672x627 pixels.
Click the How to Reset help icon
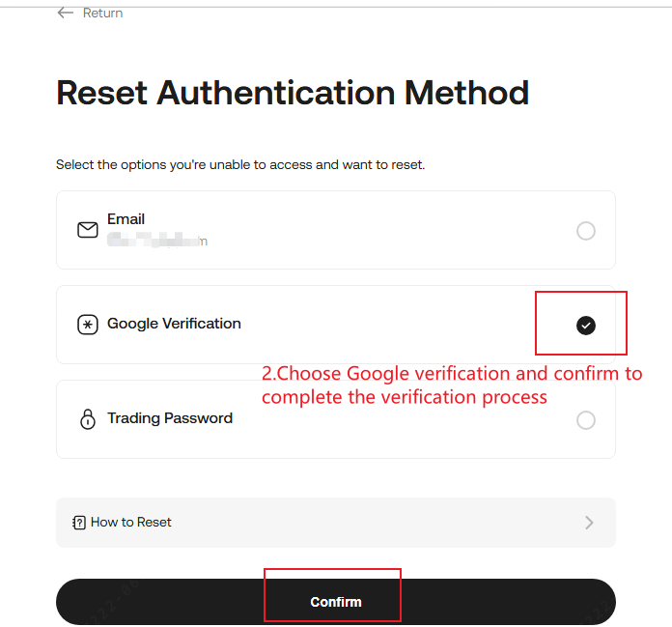(79, 523)
